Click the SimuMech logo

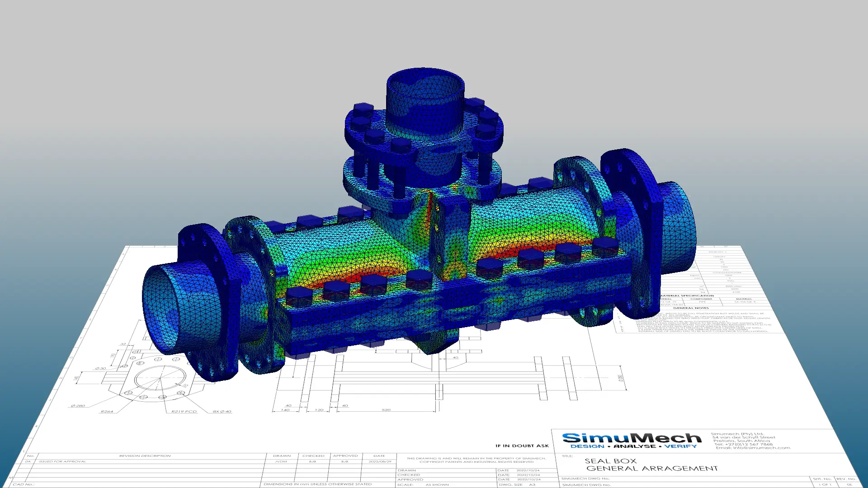(x=631, y=438)
